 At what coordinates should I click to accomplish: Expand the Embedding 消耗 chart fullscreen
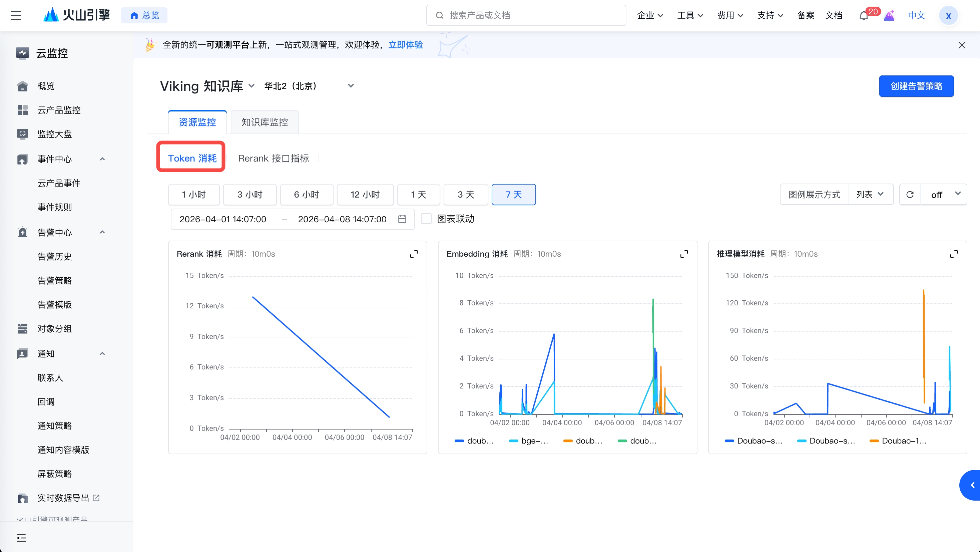click(x=684, y=254)
